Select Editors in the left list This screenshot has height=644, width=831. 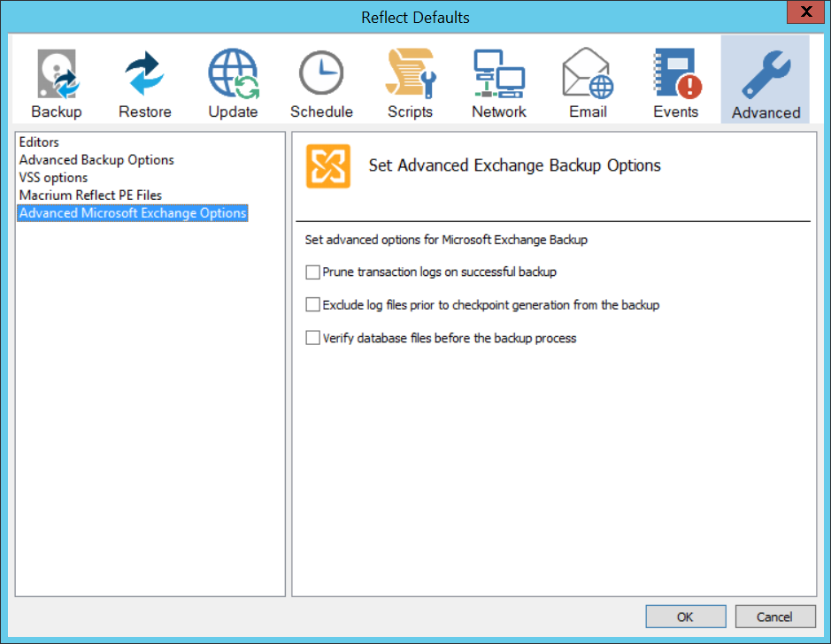39,142
